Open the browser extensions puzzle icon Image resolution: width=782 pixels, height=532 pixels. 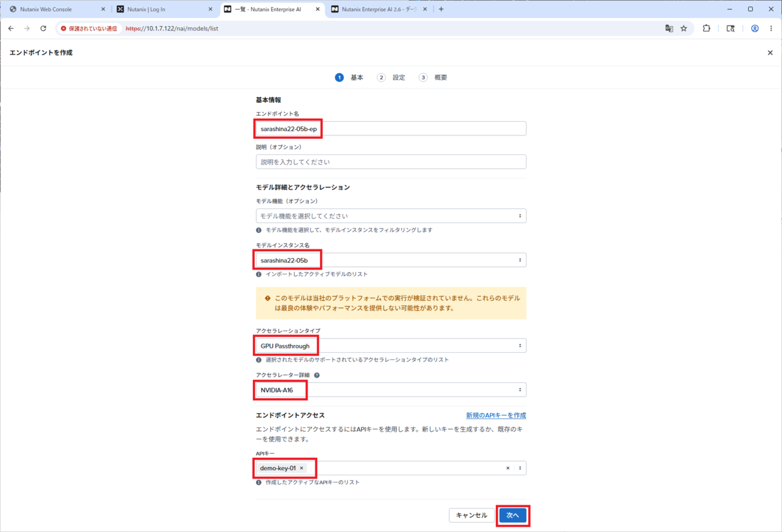click(x=706, y=29)
